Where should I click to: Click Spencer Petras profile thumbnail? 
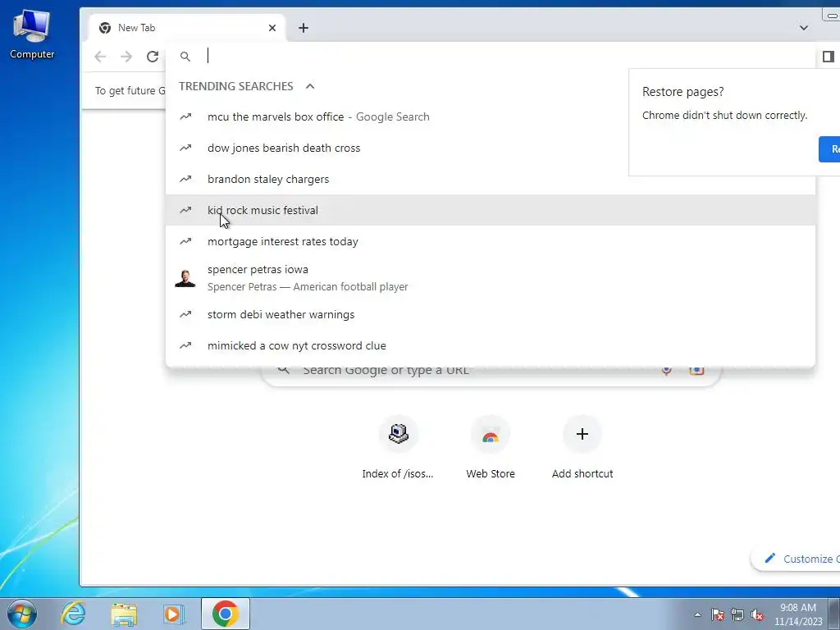point(185,278)
